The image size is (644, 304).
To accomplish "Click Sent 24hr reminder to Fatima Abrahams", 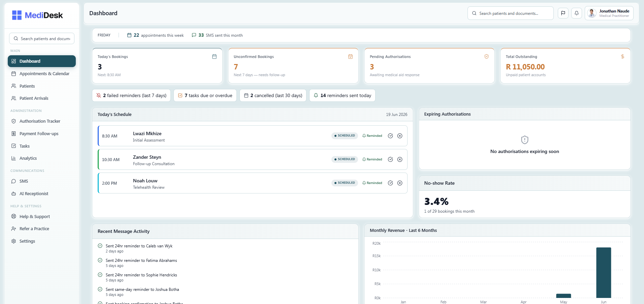I will pos(141,261).
